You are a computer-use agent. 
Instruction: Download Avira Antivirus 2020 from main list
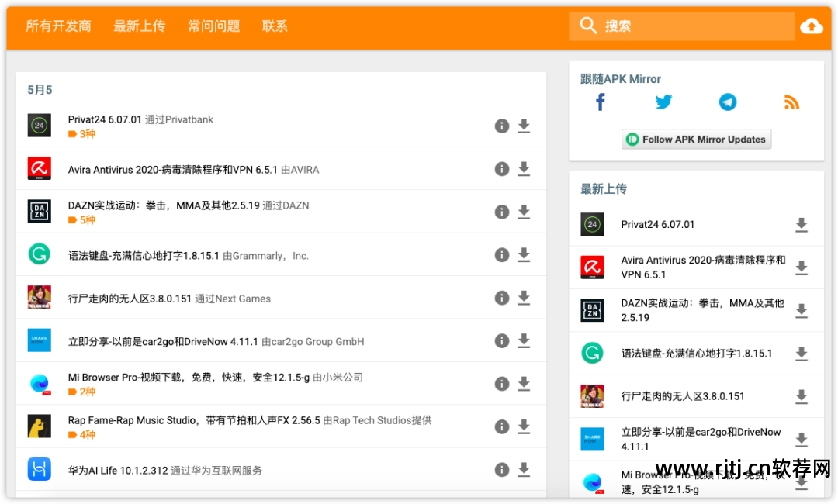coord(524,169)
